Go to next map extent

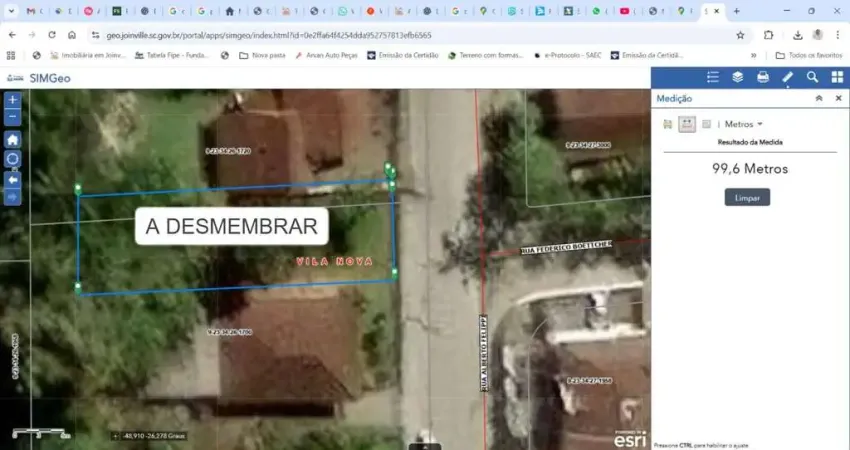coord(12,197)
